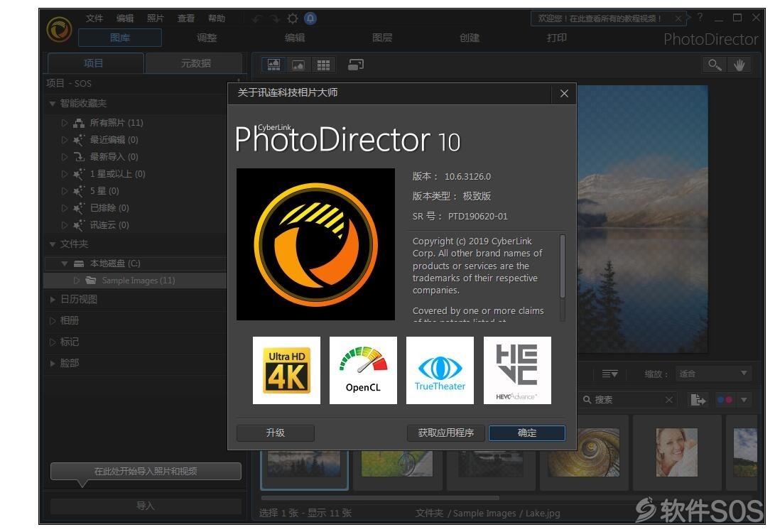Click the secondary display monitor icon
Image resolution: width=775 pixels, height=532 pixels.
[355, 65]
